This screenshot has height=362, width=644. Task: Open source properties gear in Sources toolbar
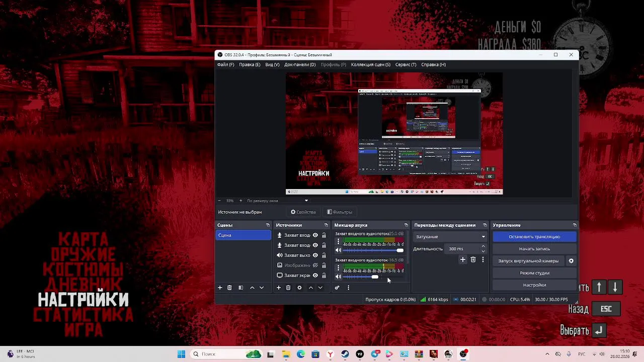[x=299, y=288]
